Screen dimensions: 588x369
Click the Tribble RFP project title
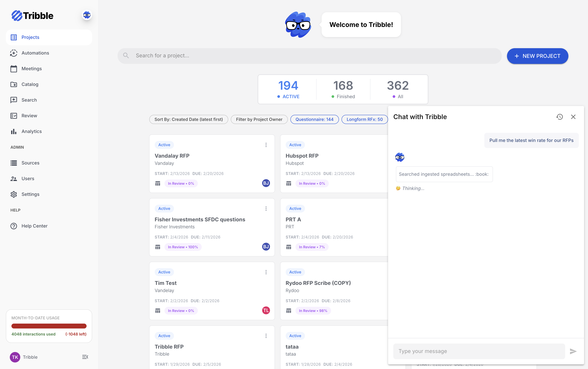(x=169, y=347)
